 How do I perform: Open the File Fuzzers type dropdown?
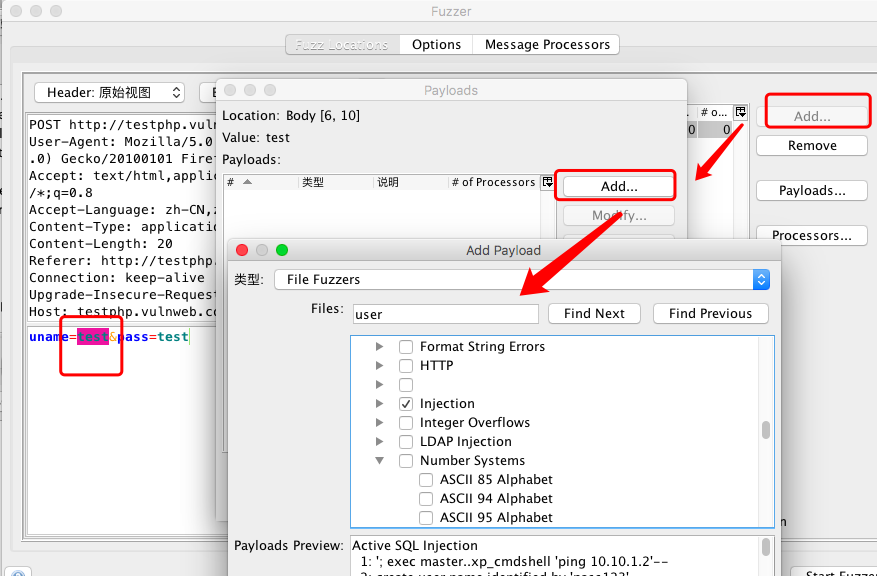pyautogui.click(x=522, y=280)
